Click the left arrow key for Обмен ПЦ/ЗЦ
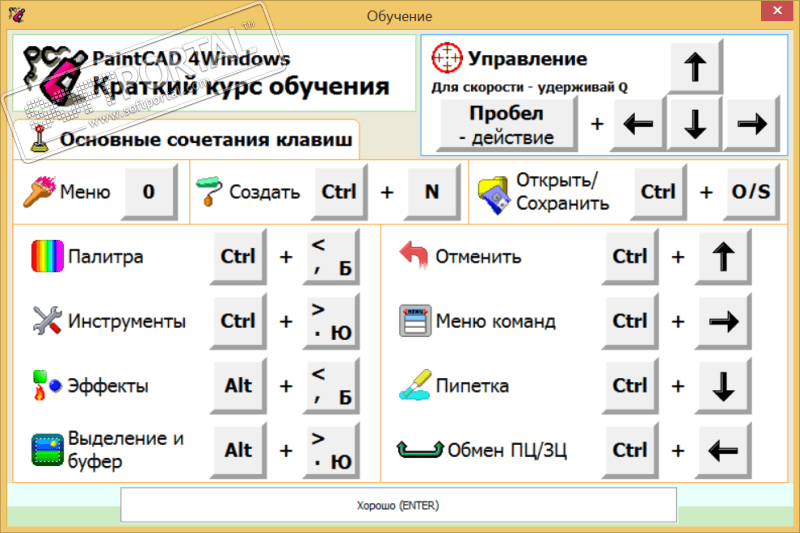The image size is (800, 533). 723,450
